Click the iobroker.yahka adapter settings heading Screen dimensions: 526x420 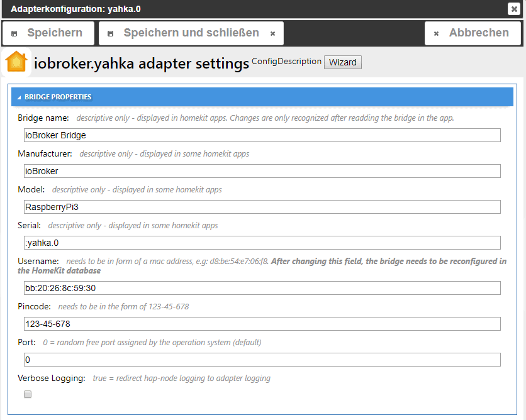[141, 64]
